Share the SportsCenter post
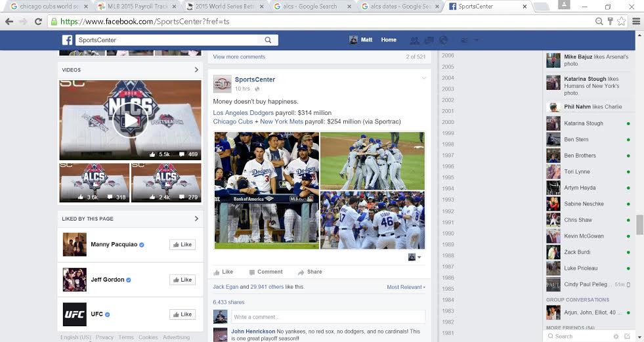 (310, 272)
